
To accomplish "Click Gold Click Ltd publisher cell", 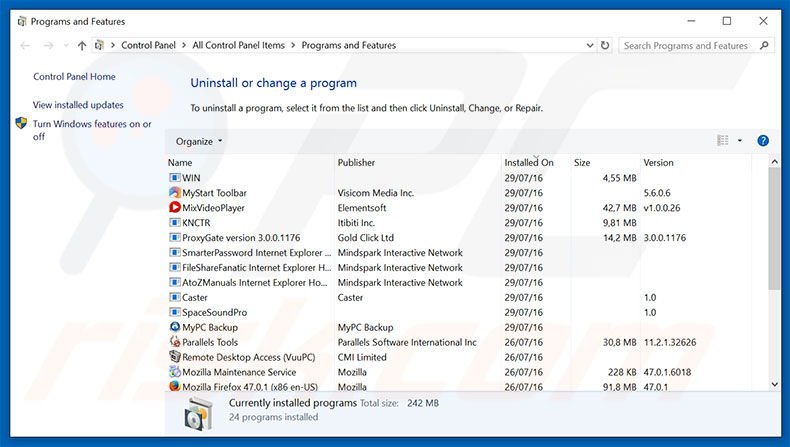I will click(366, 237).
